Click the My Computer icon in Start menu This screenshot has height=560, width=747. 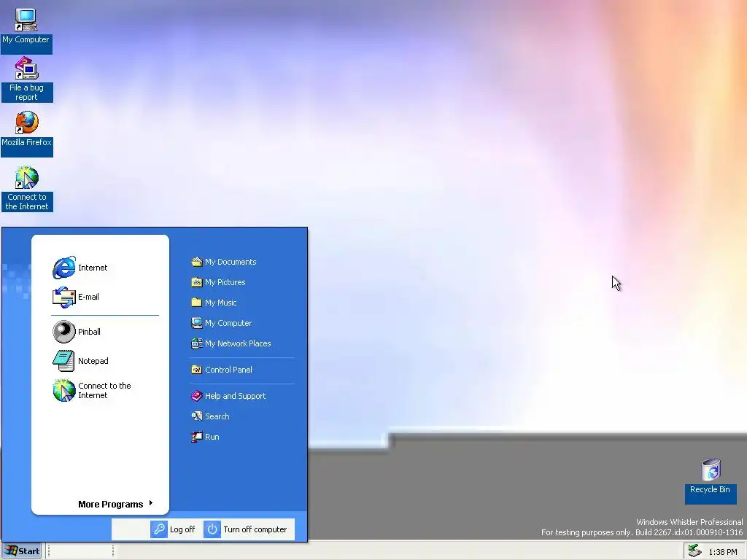(x=197, y=323)
